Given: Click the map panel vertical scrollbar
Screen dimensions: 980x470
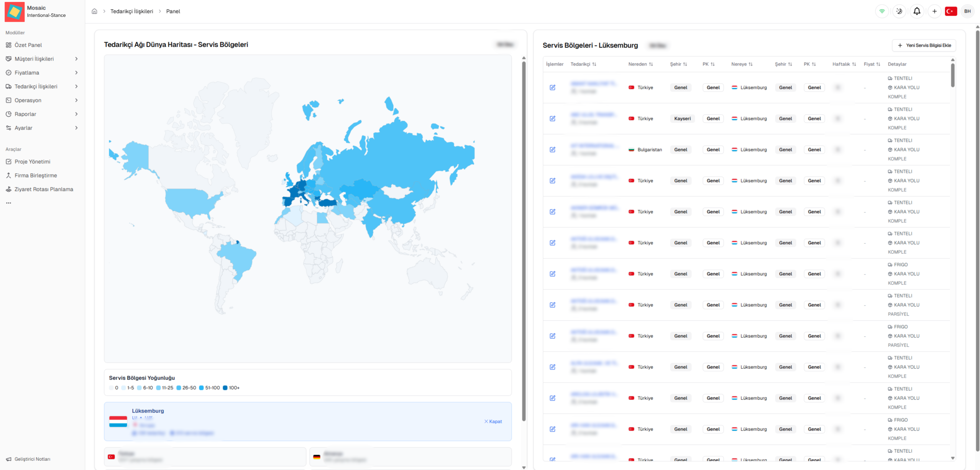Looking at the screenshot, I should 524,242.
